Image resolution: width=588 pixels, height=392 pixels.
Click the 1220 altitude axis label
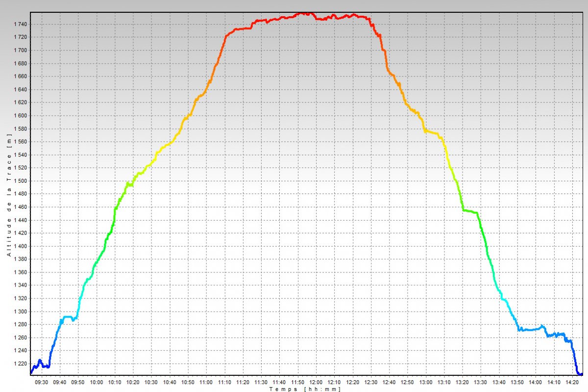(21, 364)
